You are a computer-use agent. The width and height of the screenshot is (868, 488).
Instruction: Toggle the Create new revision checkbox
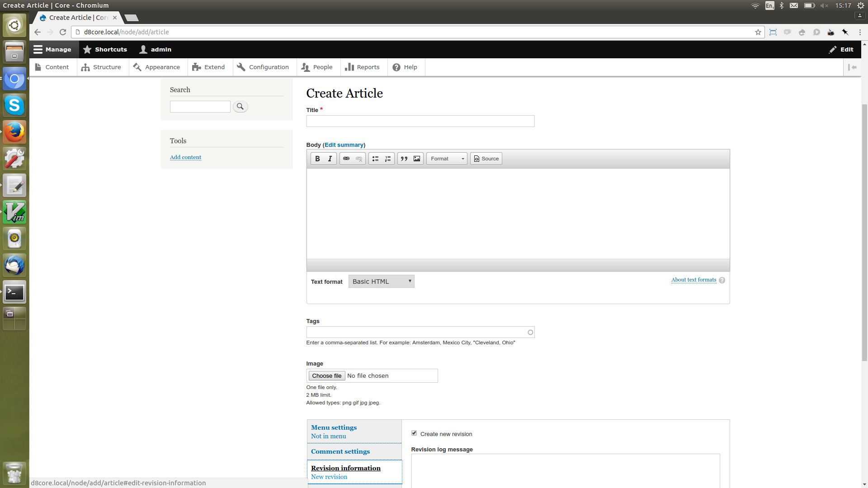coord(414,433)
